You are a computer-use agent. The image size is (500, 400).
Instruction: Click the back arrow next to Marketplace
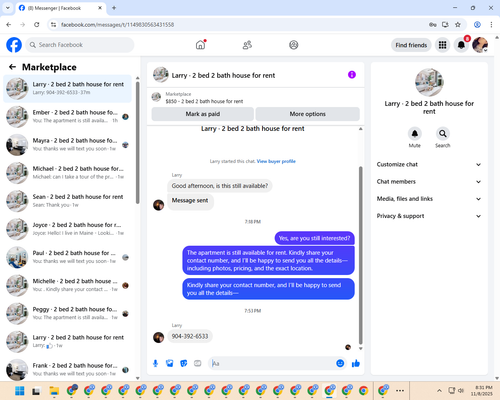12,67
